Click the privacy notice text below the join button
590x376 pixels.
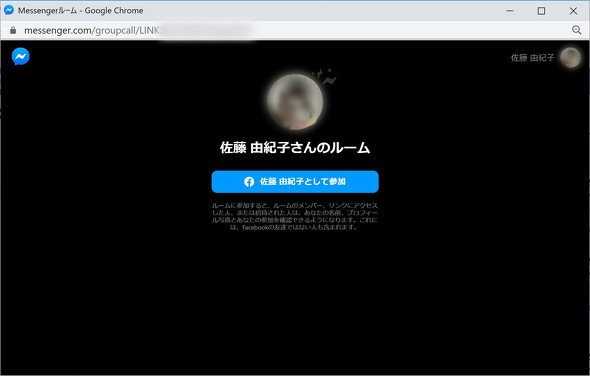(295, 216)
